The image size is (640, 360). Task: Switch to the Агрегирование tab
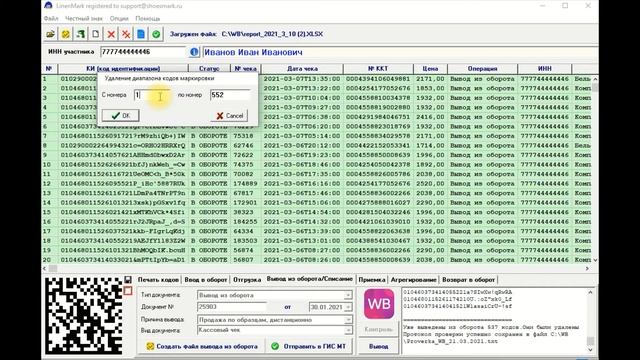coord(413,280)
